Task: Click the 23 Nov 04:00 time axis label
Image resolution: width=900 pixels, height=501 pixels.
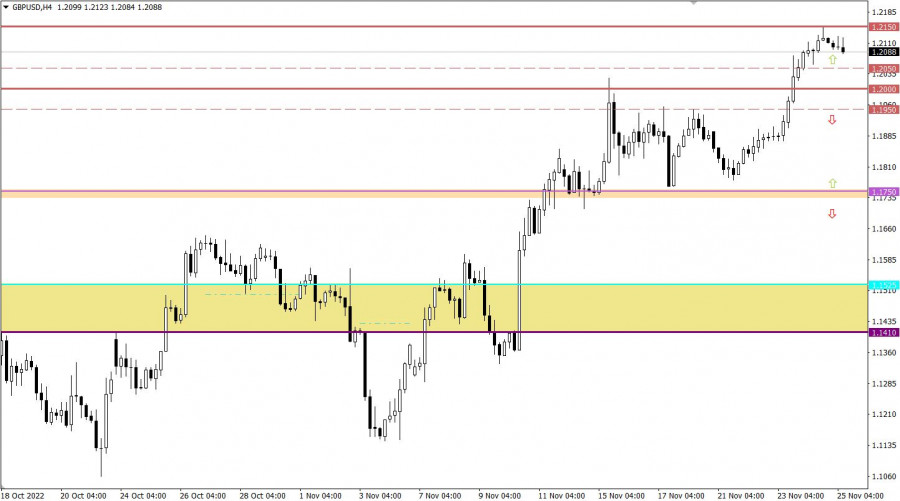Action: click(x=800, y=495)
